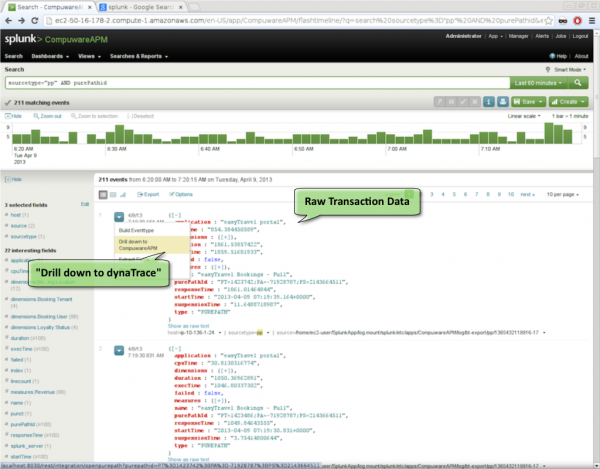The image size is (600, 469).
Task: Click the browser forward arrow
Action: (21, 21)
